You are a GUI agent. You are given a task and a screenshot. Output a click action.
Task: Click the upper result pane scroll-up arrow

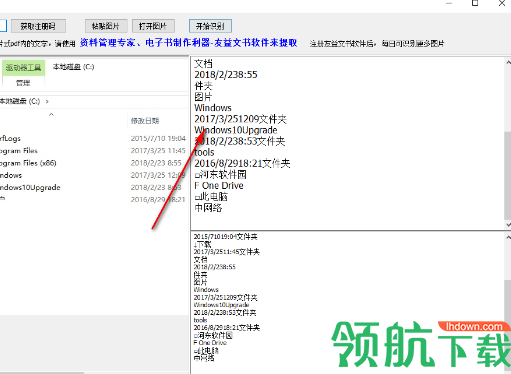coord(508,62)
